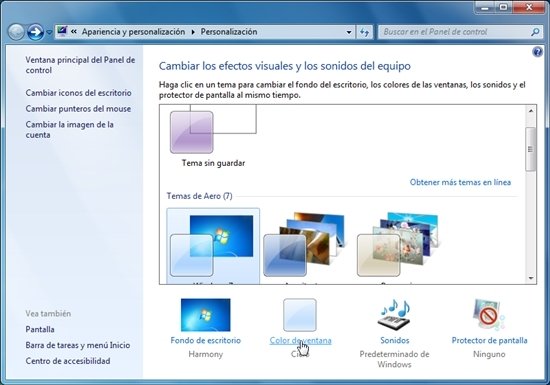550x385 pixels.
Task: Select the Apariencia y personalización breadcrumb
Action: click(133, 32)
